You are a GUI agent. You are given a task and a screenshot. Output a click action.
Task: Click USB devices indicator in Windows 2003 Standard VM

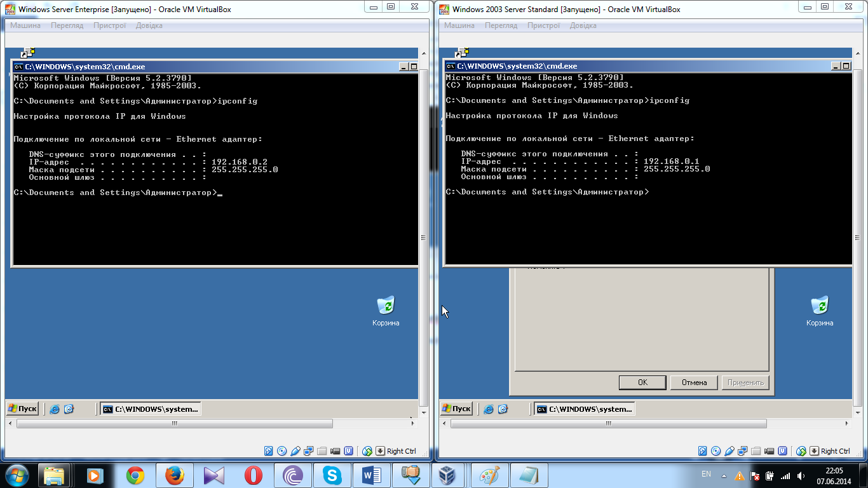(x=729, y=451)
